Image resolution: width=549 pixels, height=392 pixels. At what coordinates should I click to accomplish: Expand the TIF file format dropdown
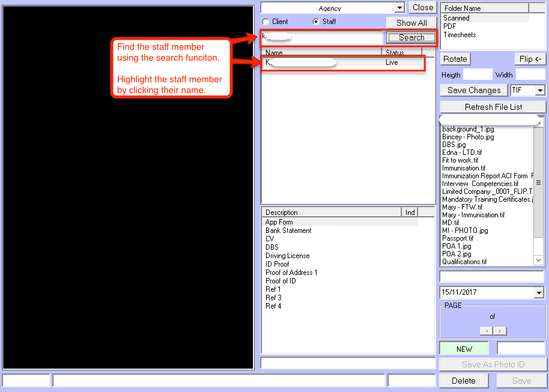(539, 91)
